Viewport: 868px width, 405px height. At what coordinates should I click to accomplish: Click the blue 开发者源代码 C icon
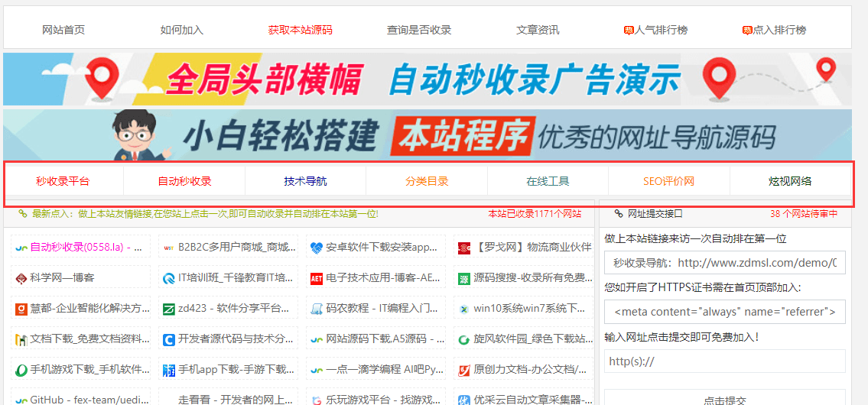tap(169, 339)
